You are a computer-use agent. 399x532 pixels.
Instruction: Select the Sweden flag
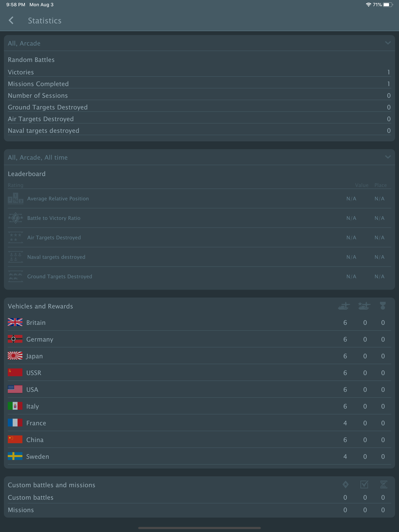(x=15, y=456)
